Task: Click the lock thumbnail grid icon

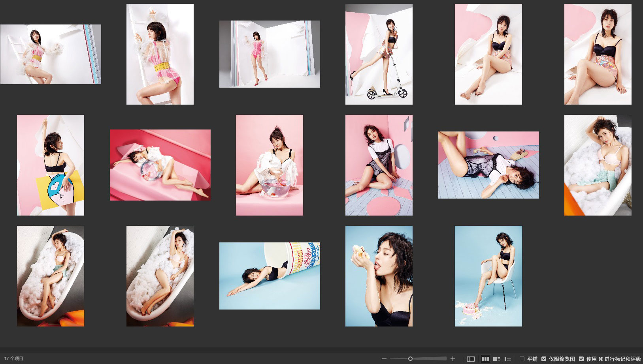Action: tap(471, 359)
